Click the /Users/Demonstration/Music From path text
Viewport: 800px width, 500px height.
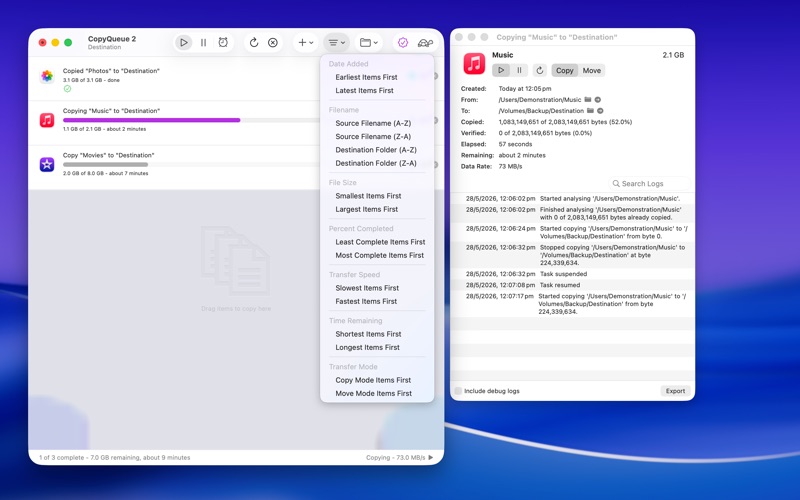pos(540,99)
